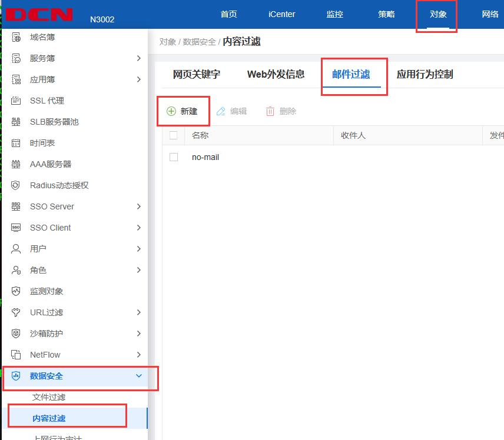The image size is (504, 440).
Task: Open the iCenter top menu
Action: tap(281, 15)
